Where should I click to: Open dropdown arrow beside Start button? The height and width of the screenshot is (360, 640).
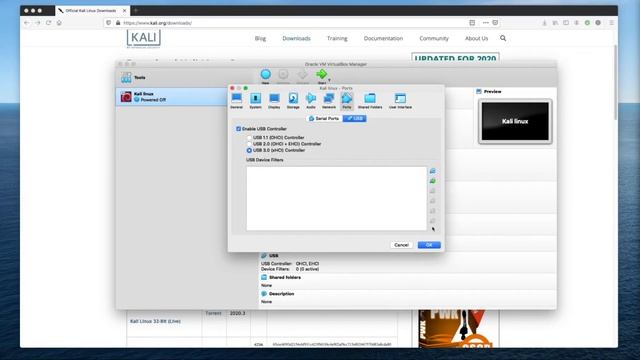click(x=329, y=80)
